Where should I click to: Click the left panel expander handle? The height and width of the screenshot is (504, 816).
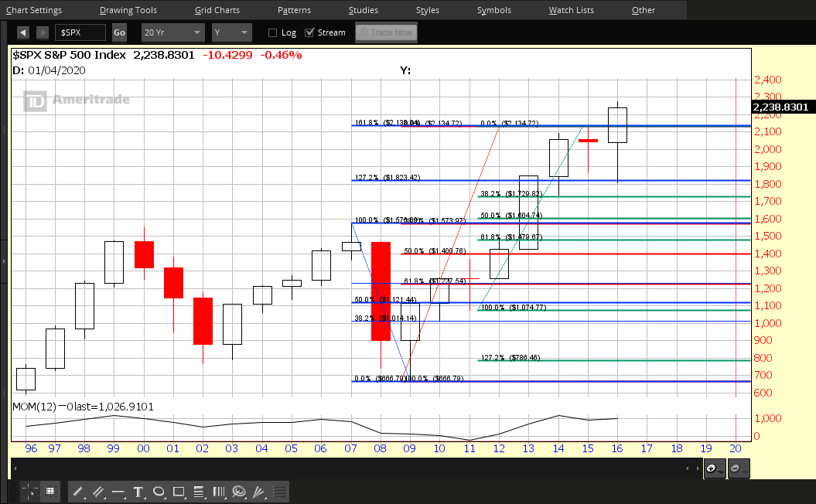click(x=4, y=261)
